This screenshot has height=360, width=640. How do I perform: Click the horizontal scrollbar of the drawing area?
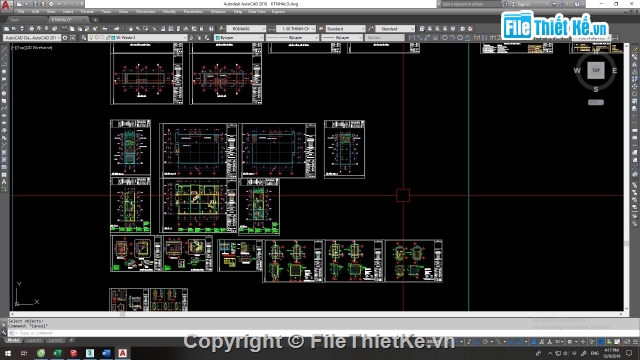point(316,314)
